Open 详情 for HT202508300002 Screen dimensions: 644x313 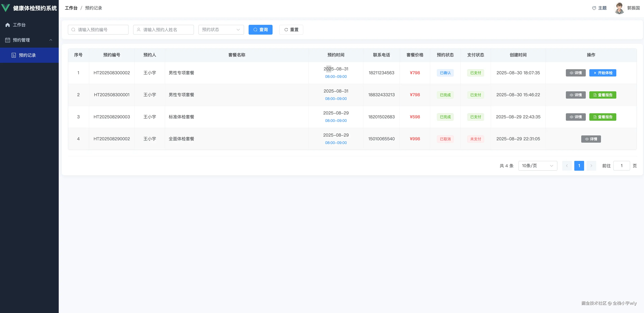pyautogui.click(x=575, y=73)
